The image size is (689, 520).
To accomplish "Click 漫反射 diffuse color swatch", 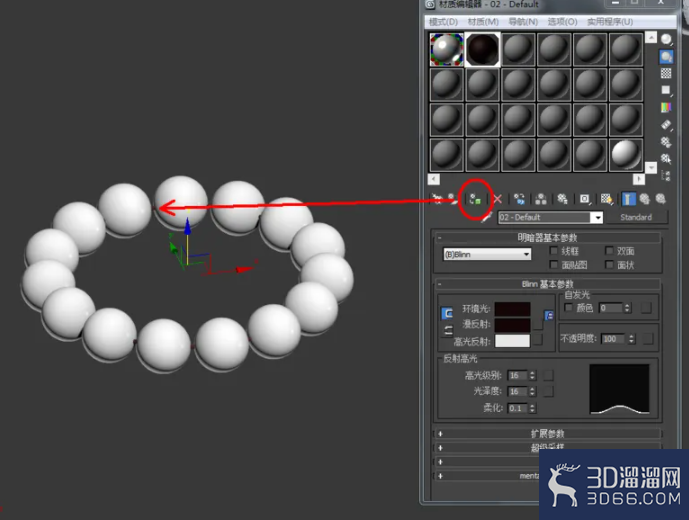I will coord(512,324).
